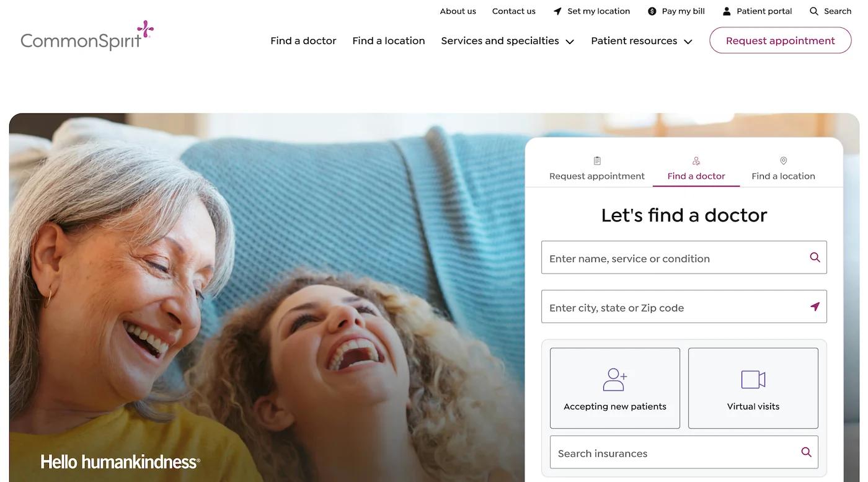Expand Services and specialties menu chevron
Screen dimensions: 868x482
click(x=570, y=42)
